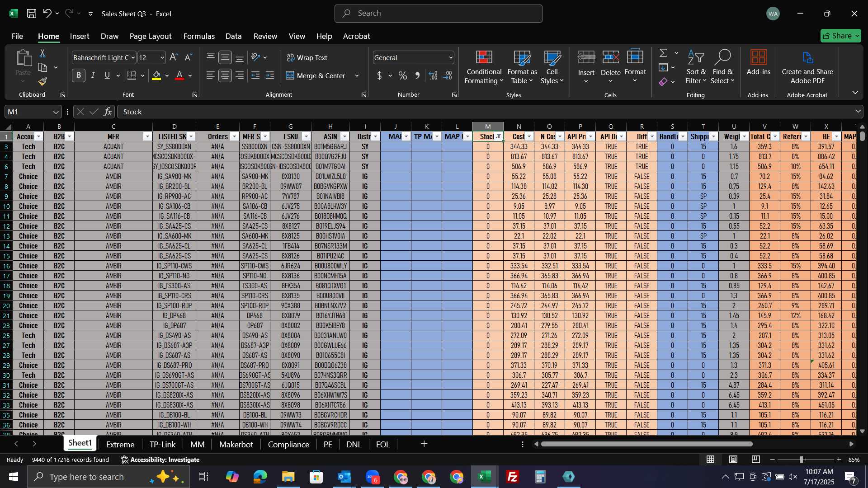Image resolution: width=868 pixels, height=488 pixels.
Task: Switch to the TP-Link sheet tab
Action: pyautogui.click(x=162, y=444)
